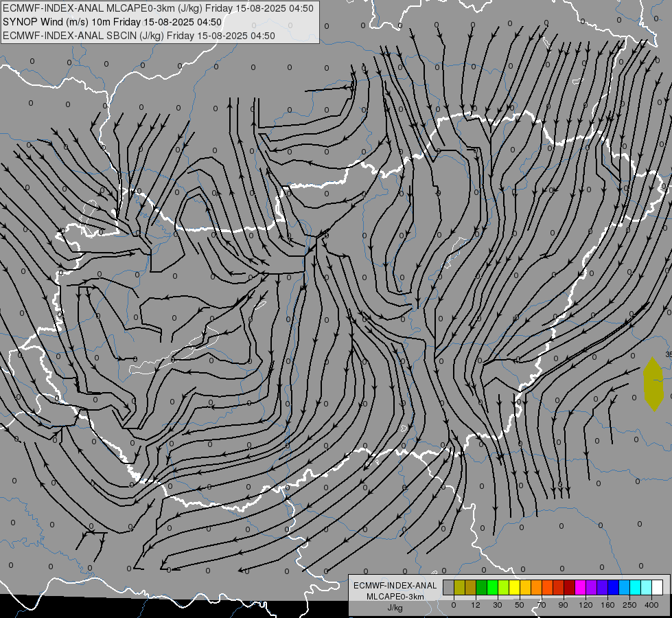This screenshot has width=672, height=618.
Task: Click the legend value label 160
Action: click(x=607, y=605)
